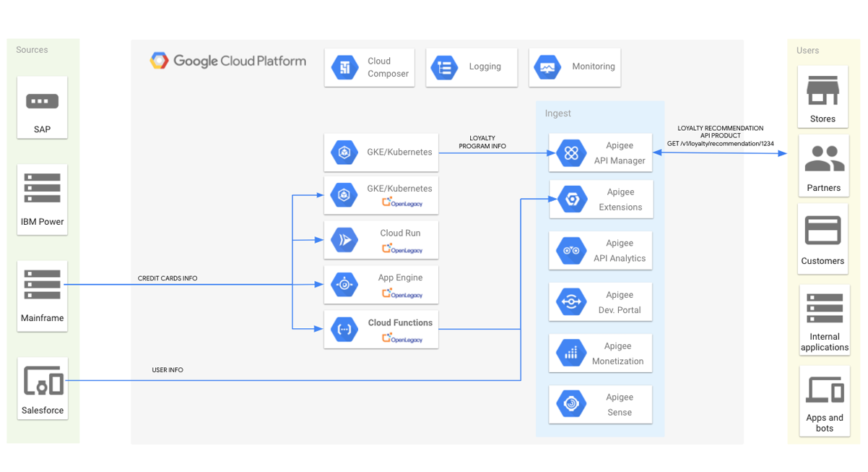Click the "Sources" panel heading
Viewport: 868px width, 472px height.
click(32, 50)
